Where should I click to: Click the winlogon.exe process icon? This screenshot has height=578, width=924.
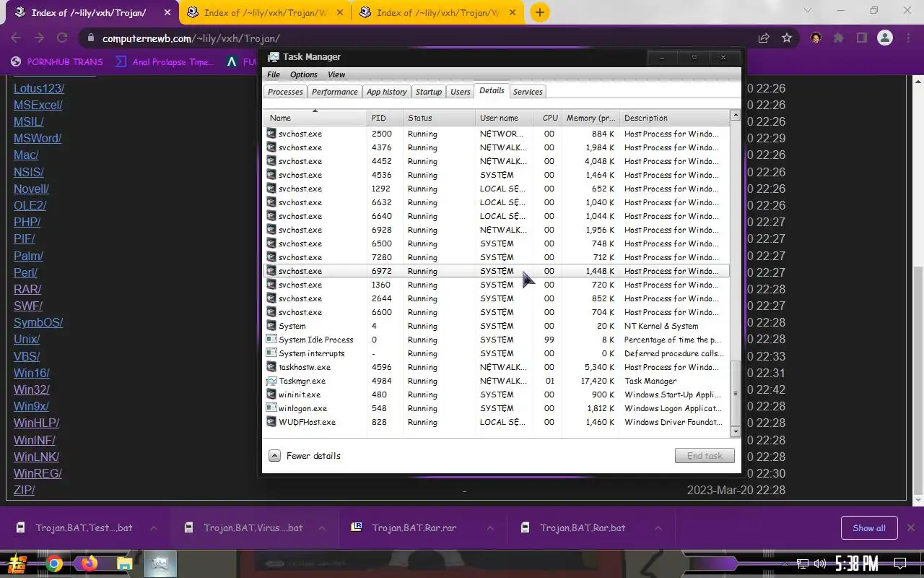click(271, 408)
